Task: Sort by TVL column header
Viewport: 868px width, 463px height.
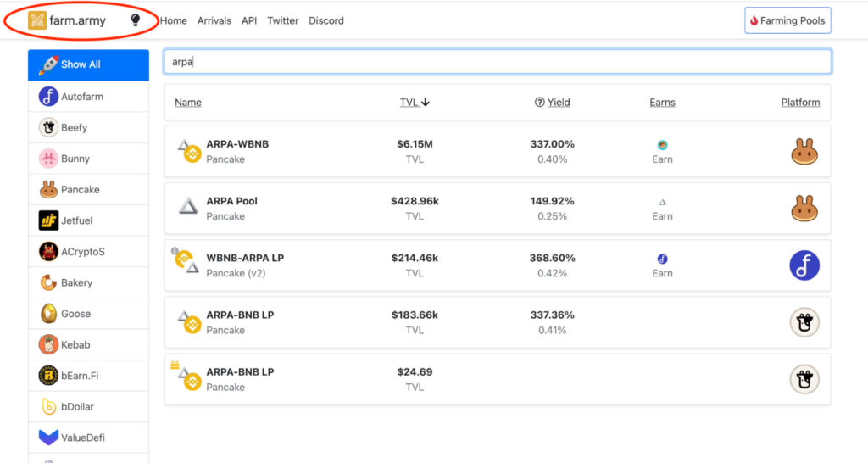Action: pos(415,103)
